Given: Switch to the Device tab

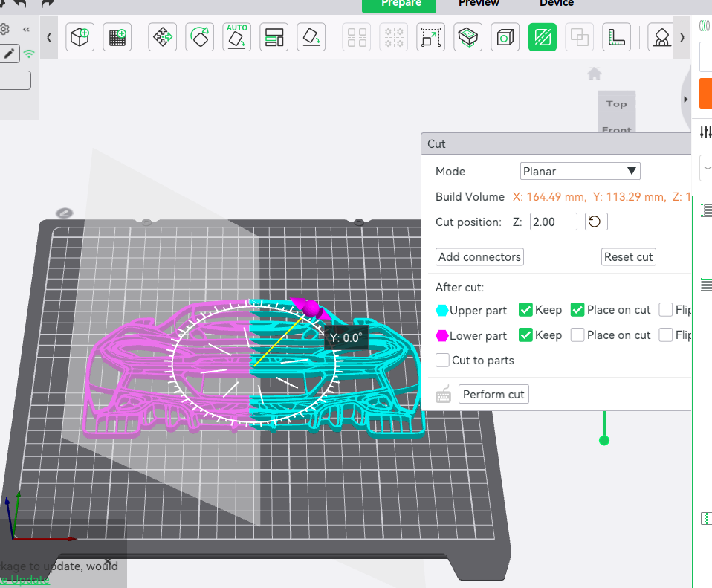Looking at the screenshot, I should (556, 4).
